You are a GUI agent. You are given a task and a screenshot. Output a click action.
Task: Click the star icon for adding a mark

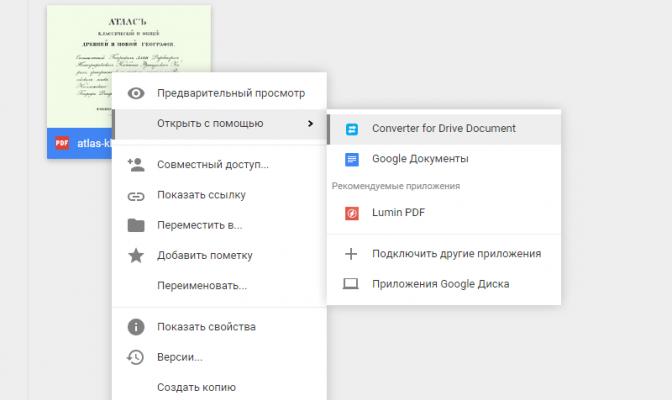pyautogui.click(x=136, y=255)
